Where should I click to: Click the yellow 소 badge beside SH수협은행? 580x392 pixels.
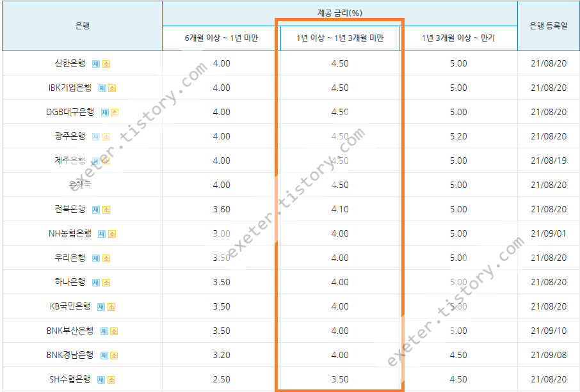pos(111,380)
